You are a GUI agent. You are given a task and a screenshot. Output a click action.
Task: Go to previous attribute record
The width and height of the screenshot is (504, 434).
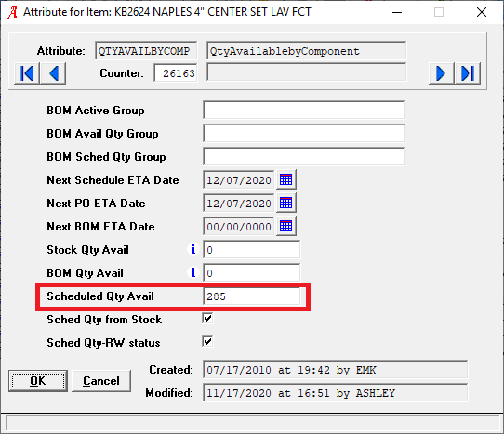[53, 73]
